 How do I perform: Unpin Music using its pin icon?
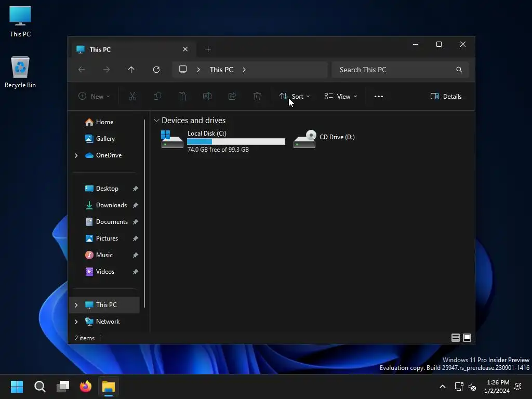136,255
